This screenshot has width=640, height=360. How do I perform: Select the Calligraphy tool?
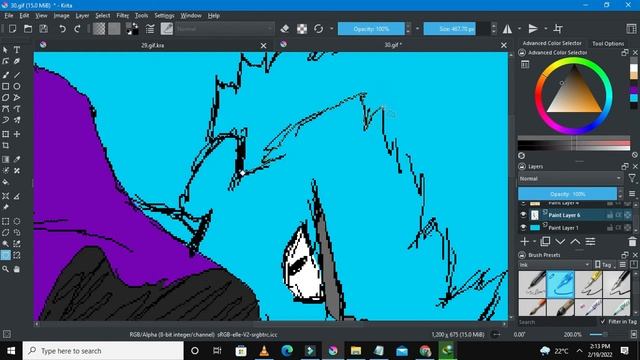(x=17, y=61)
